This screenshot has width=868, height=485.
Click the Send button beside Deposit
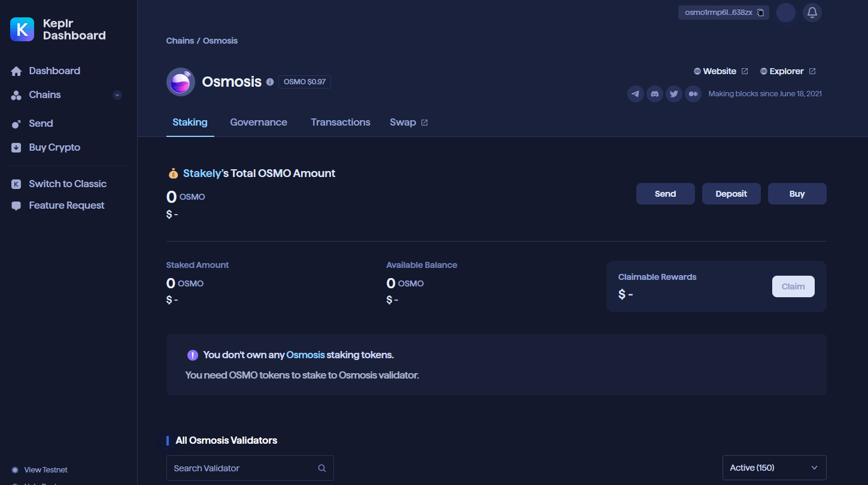click(666, 194)
